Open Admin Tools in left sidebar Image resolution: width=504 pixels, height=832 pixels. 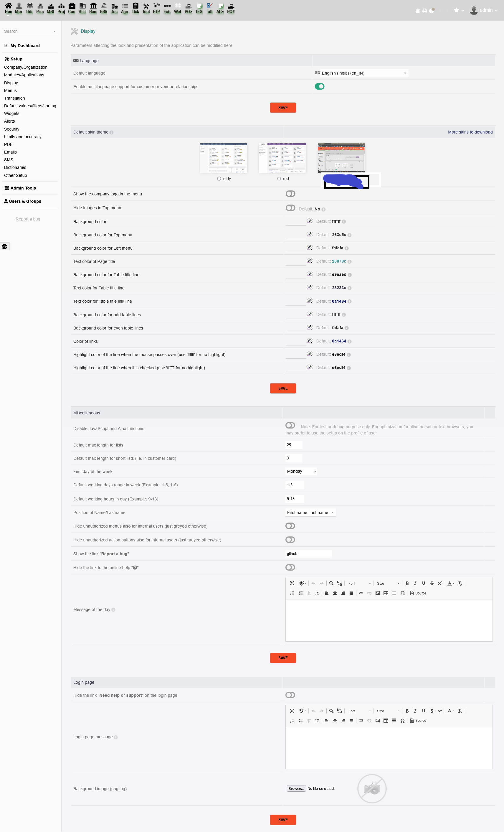(23, 188)
